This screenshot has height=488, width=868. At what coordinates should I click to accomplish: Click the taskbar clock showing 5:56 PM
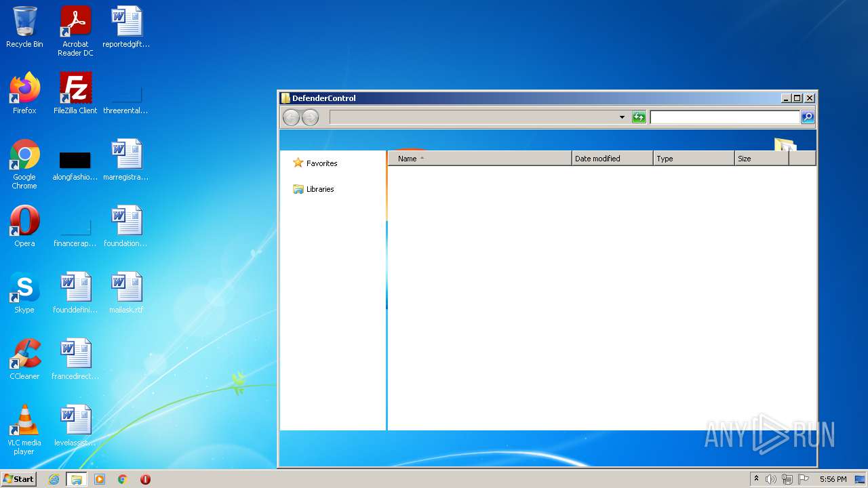coord(833,479)
